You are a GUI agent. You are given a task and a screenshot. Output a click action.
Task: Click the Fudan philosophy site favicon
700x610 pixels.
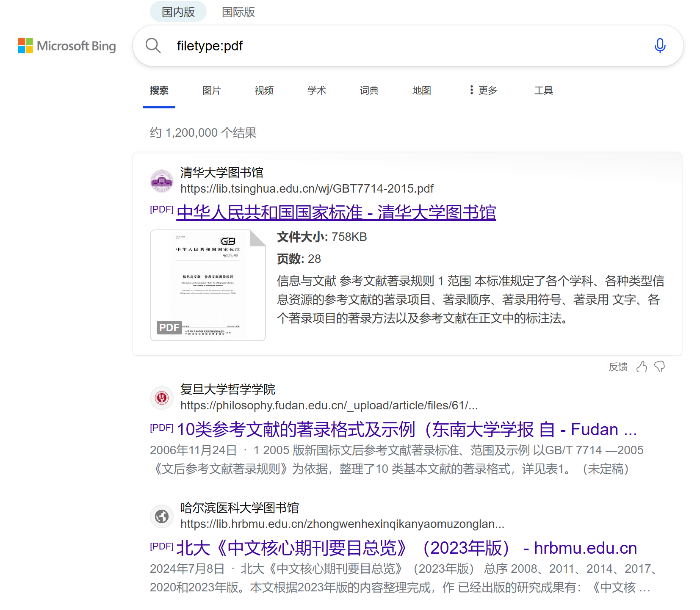162,397
